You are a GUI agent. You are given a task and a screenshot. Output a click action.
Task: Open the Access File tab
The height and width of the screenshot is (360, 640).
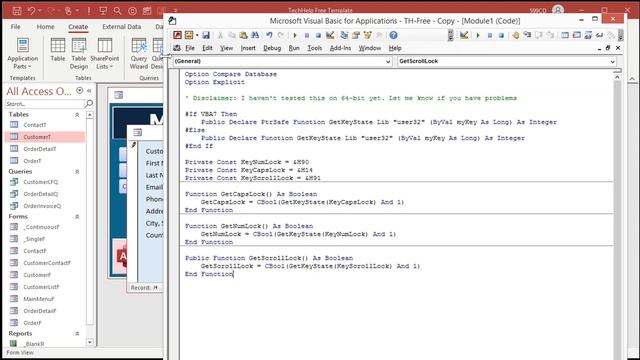(16, 27)
